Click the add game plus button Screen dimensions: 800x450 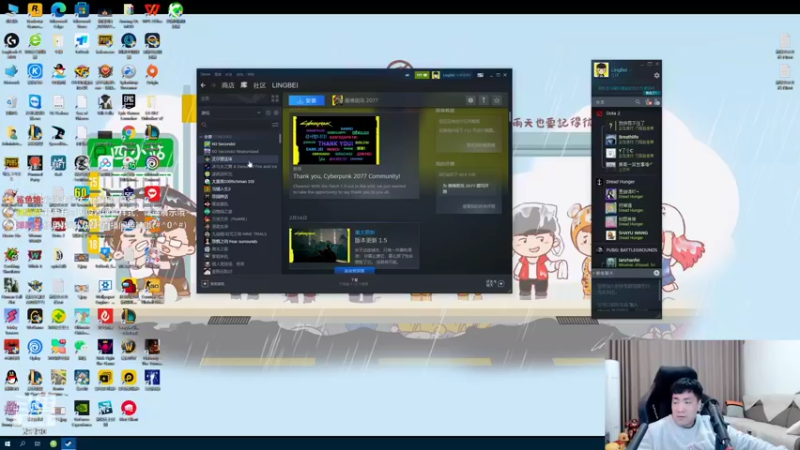coord(205,284)
